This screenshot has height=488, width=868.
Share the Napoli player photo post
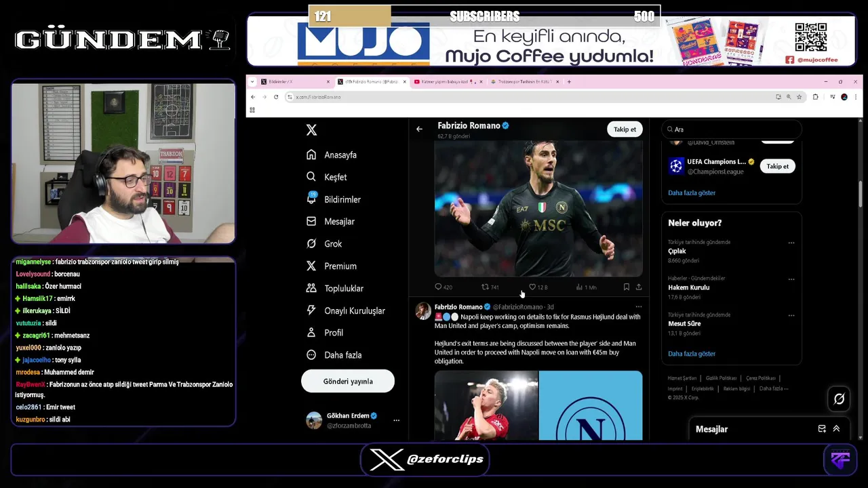click(x=639, y=287)
